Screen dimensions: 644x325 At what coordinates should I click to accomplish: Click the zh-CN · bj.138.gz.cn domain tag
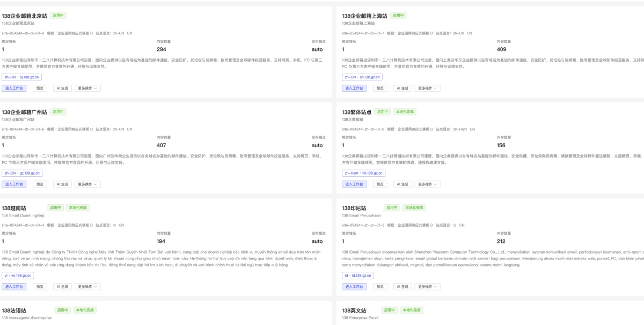[21, 77]
